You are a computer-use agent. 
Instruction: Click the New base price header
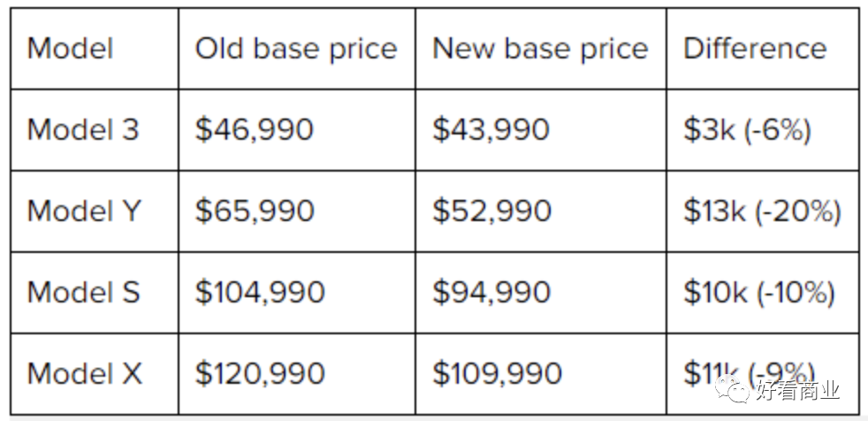click(x=540, y=49)
